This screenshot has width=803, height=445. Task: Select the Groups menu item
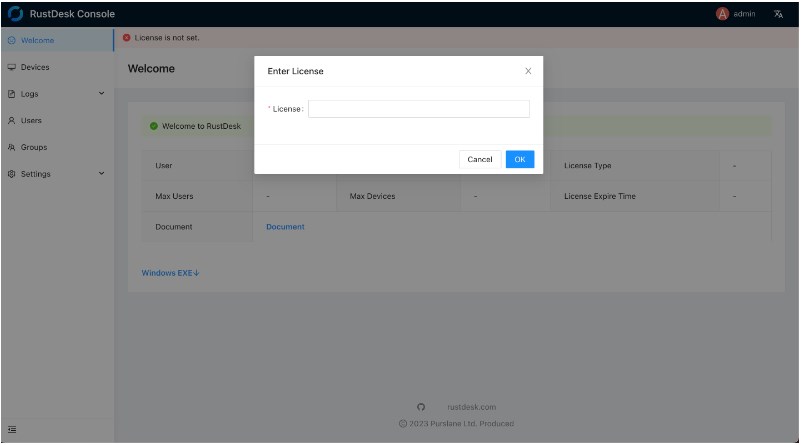click(33, 147)
